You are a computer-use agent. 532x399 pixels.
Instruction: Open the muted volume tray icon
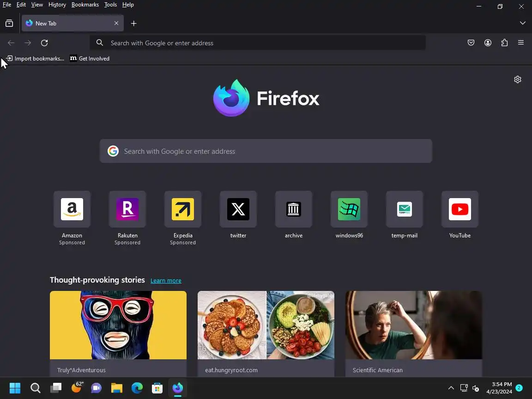476,388
